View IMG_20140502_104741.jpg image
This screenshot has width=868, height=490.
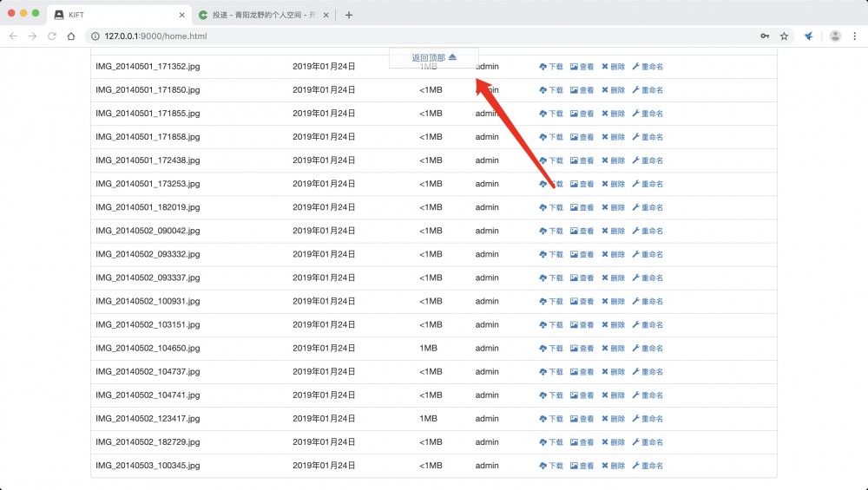point(582,395)
